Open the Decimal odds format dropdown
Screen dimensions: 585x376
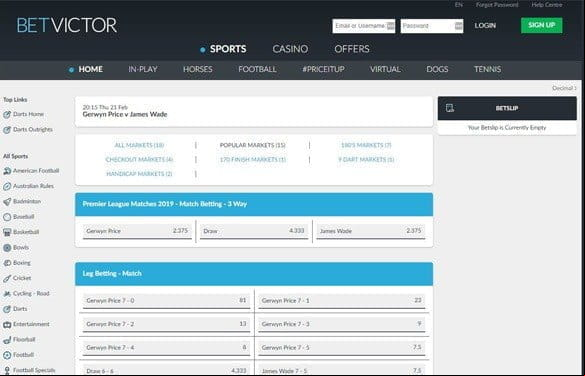(x=564, y=88)
